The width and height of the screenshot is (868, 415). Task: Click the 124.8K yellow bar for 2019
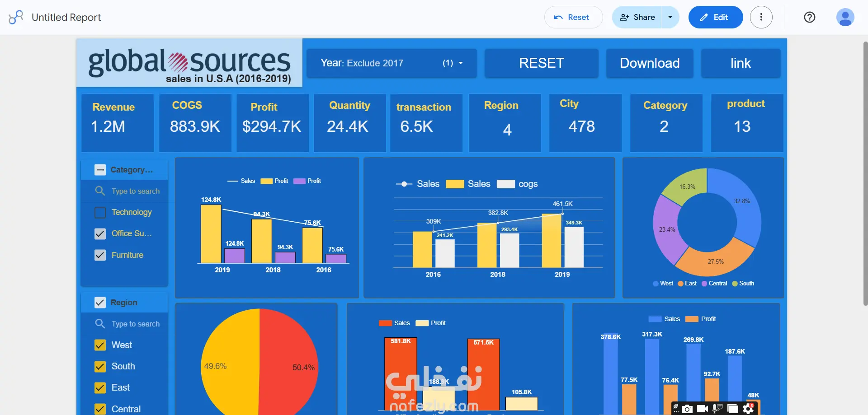coord(211,233)
